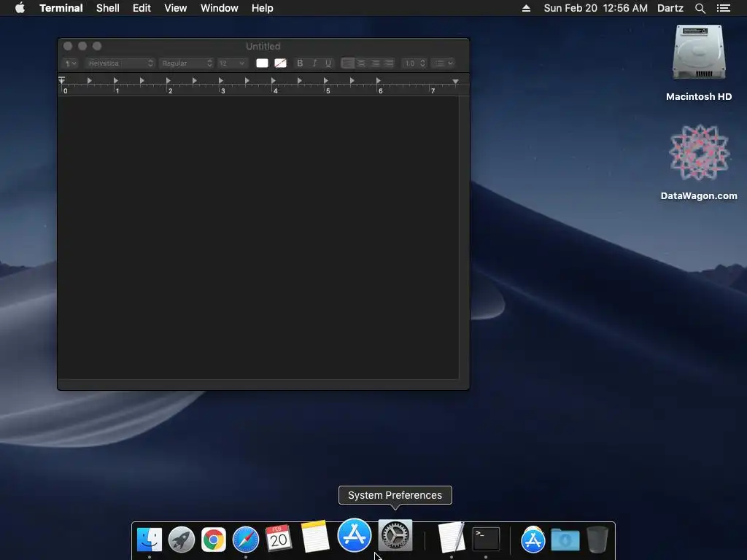
Task: Toggle bold formatting in Untitled window
Action: (x=300, y=63)
